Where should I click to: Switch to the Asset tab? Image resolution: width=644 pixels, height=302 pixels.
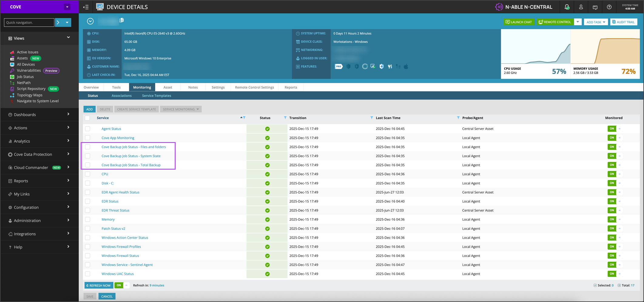(168, 87)
